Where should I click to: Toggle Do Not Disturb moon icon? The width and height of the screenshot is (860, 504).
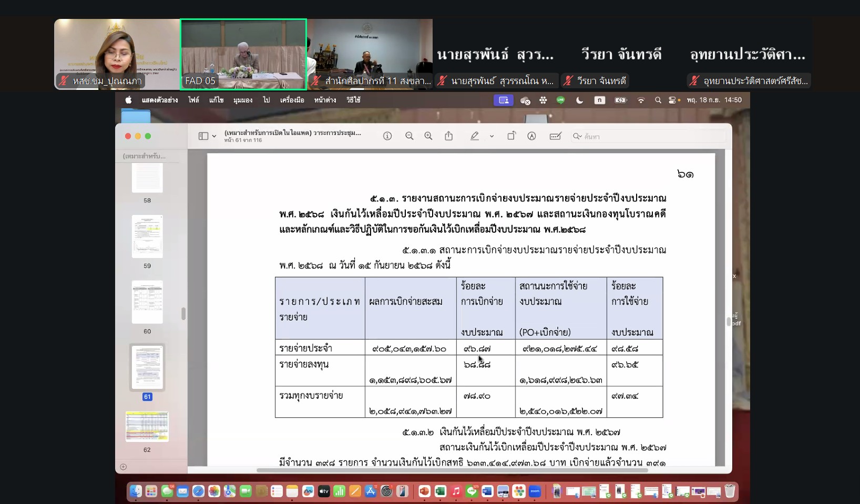pos(579,100)
